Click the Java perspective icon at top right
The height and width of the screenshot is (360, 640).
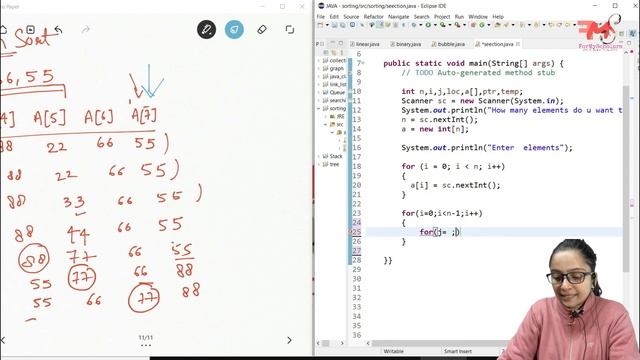coord(633,33)
